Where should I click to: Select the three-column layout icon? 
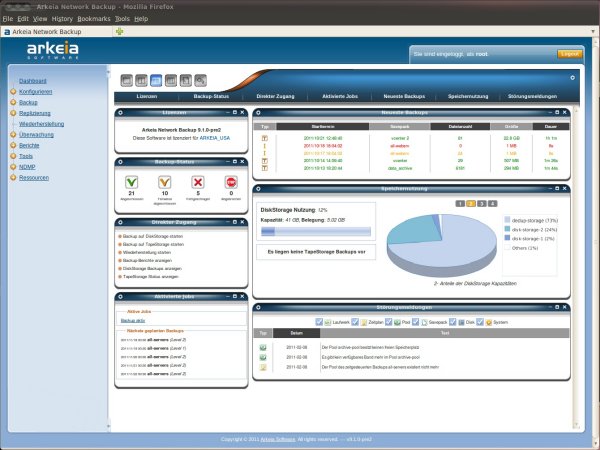click(x=171, y=80)
